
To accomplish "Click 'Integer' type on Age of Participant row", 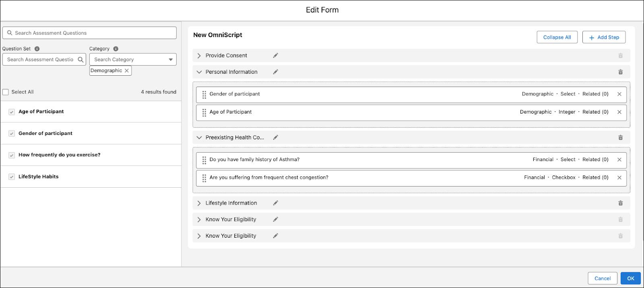I will click(x=567, y=112).
